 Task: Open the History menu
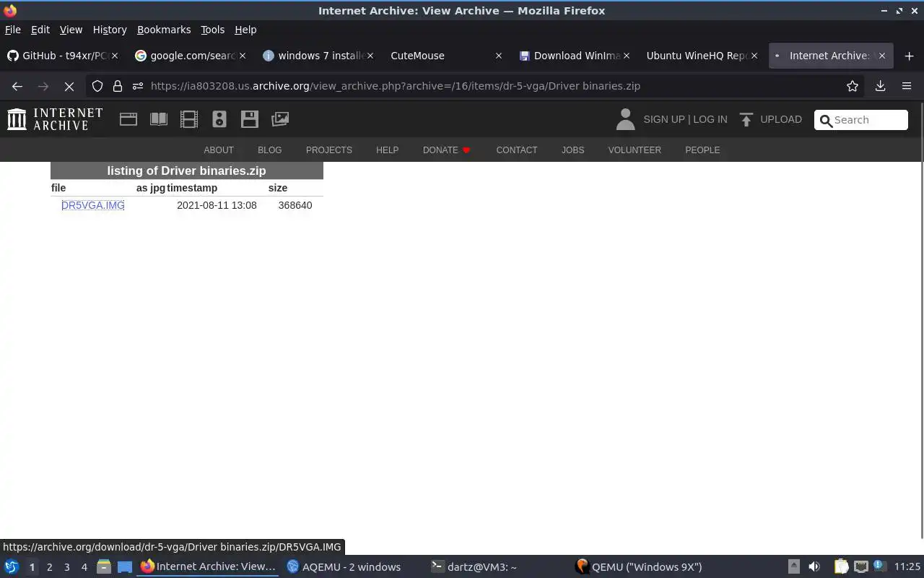pos(110,30)
